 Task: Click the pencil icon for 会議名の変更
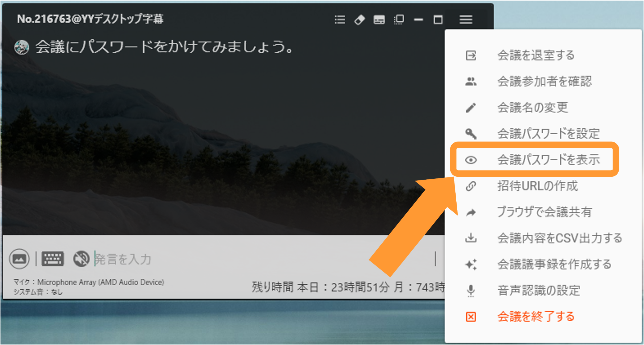[471, 108]
